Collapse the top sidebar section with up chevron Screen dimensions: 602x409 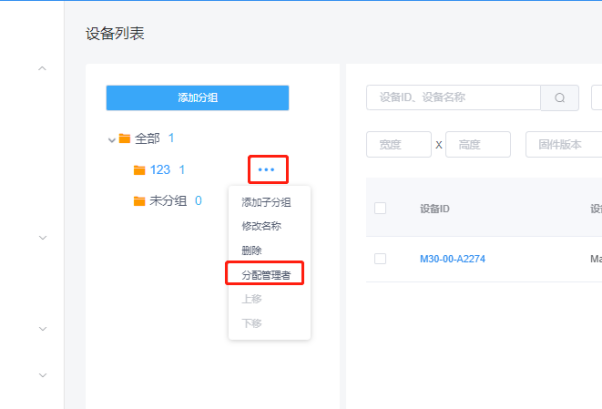click(x=42, y=68)
